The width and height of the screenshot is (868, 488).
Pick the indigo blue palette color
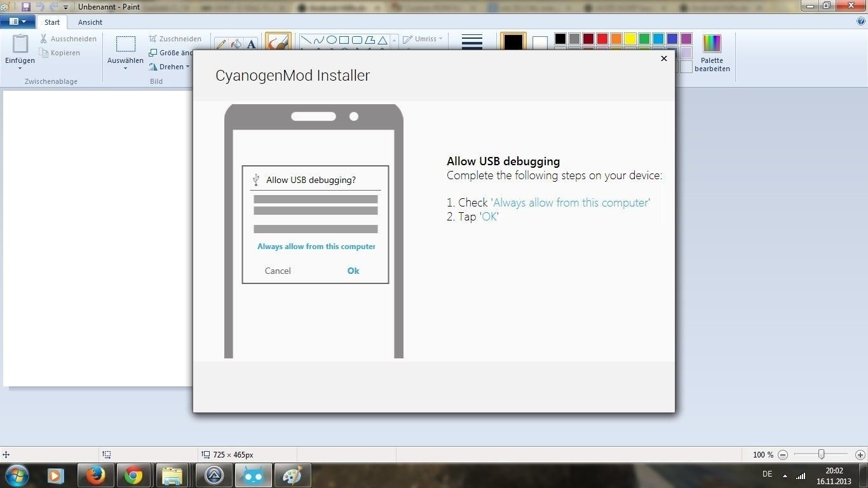672,39
